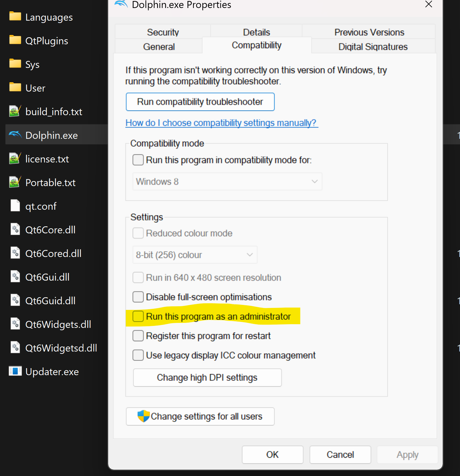The image size is (460, 476).
Task: Click the QtPlugins folder icon
Action: 15,40
